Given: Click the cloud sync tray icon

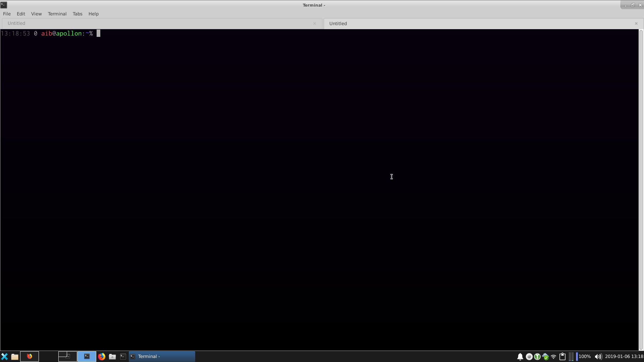Looking at the screenshot, I should click(545, 356).
